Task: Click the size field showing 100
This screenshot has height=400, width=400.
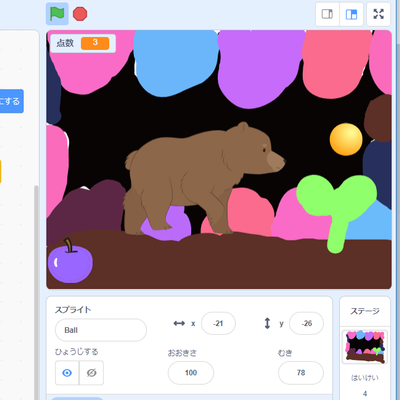Action: point(191,373)
